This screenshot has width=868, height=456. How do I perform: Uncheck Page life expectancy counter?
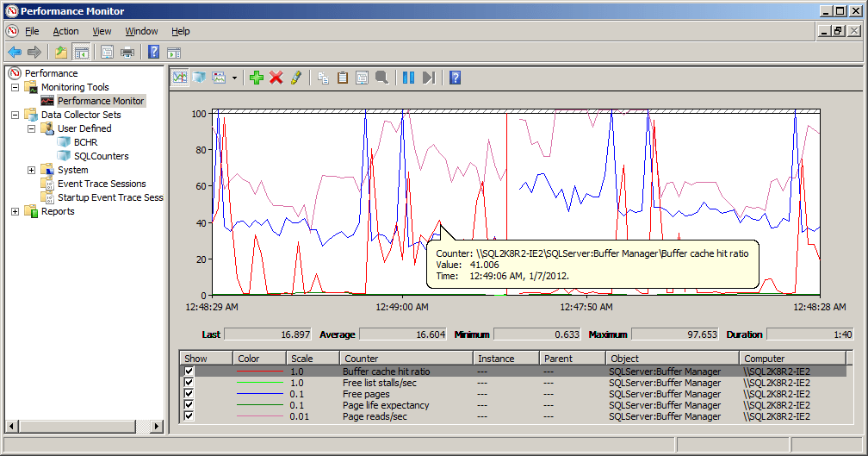point(189,405)
